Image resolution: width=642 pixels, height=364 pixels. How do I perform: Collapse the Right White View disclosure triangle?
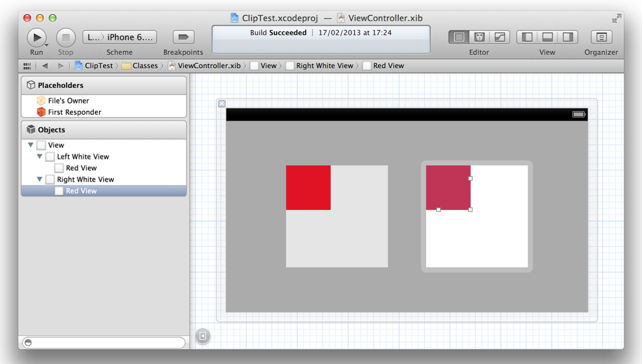39,179
